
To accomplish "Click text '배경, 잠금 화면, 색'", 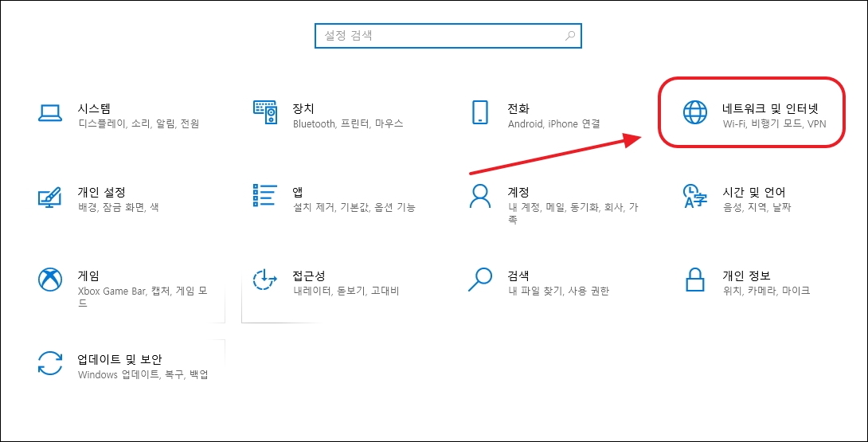I will tap(119, 208).
